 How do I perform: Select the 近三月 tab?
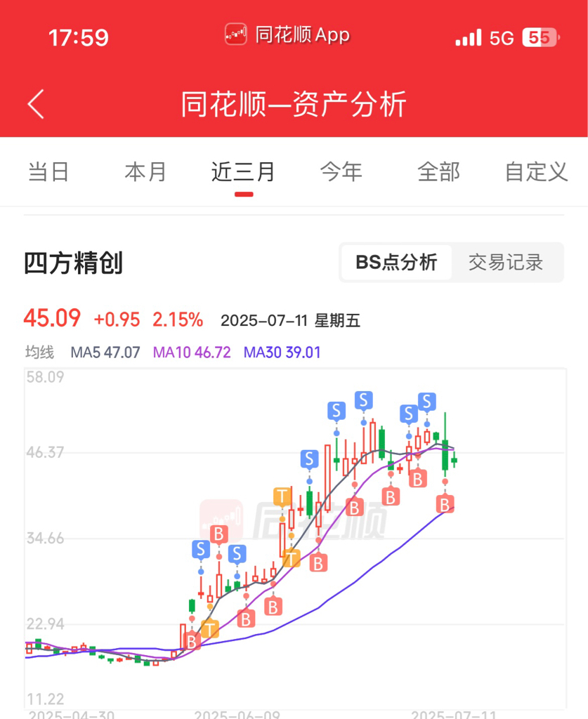(243, 172)
